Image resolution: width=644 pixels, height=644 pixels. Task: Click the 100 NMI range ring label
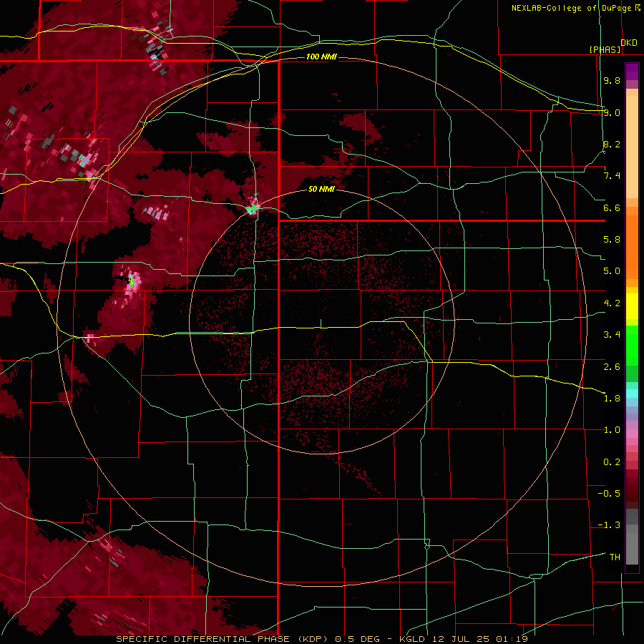[321, 57]
